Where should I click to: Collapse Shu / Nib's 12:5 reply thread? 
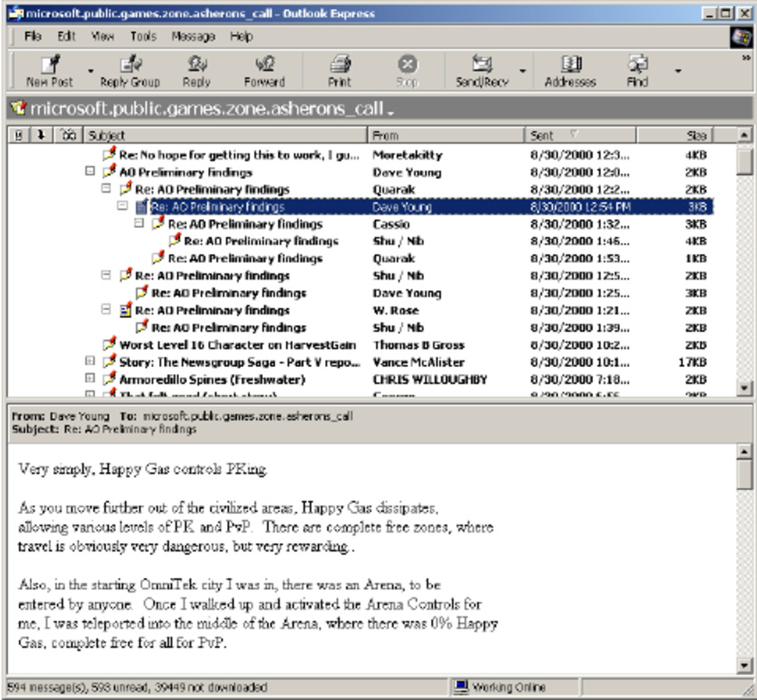(x=106, y=274)
